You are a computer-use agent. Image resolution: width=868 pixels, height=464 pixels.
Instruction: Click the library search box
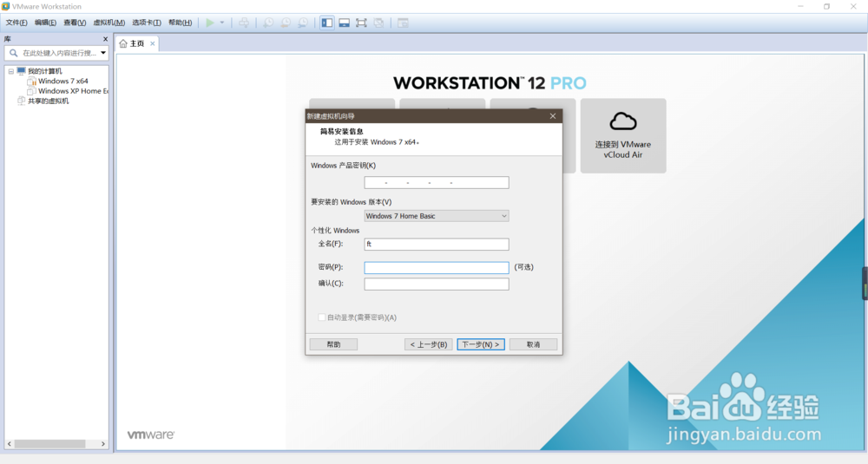56,53
